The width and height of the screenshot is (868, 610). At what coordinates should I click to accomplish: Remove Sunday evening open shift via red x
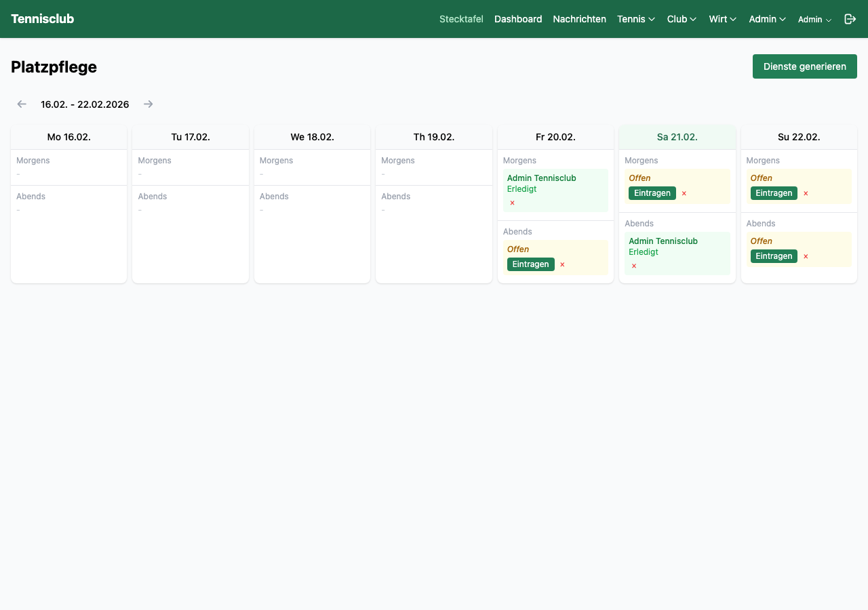806,256
